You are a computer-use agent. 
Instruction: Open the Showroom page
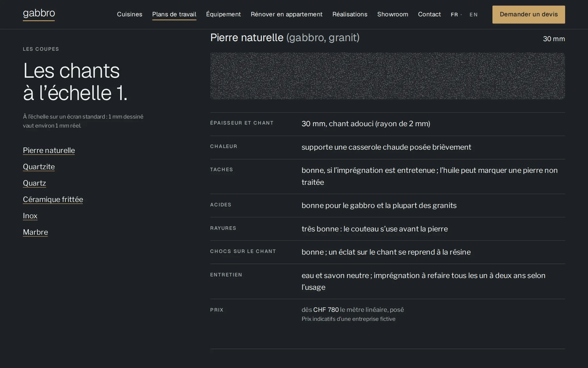(393, 14)
